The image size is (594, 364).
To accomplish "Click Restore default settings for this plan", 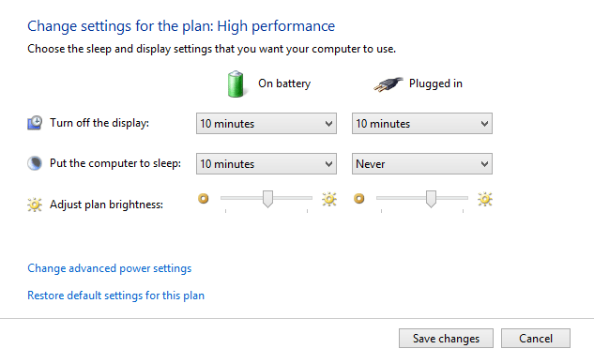I will point(116,296).
